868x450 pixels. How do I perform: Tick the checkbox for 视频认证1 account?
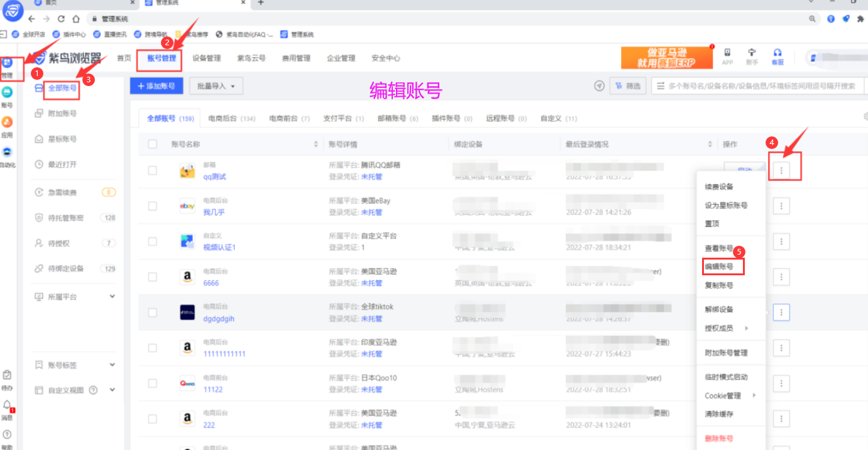(x=153, y=241)
